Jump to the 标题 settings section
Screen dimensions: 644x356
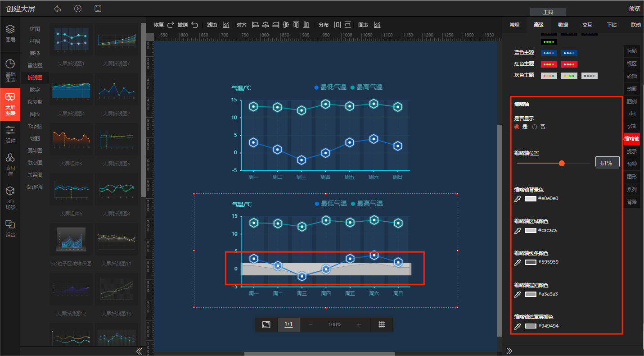[x=632, y=51]
